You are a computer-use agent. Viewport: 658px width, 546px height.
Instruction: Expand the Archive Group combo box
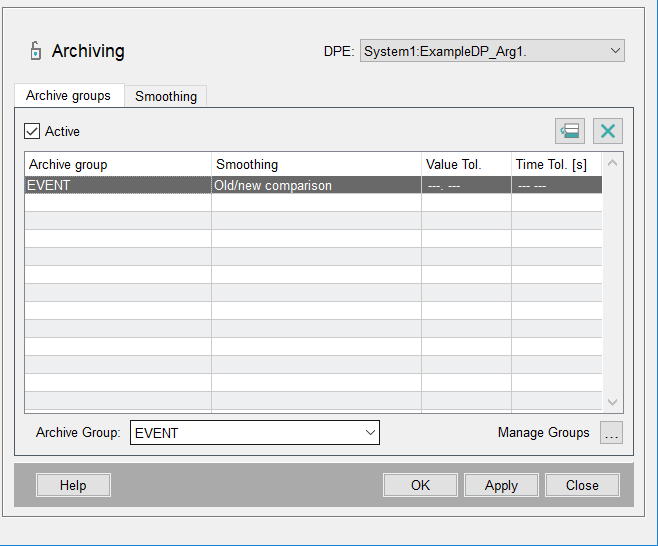(x=369, y=433)
